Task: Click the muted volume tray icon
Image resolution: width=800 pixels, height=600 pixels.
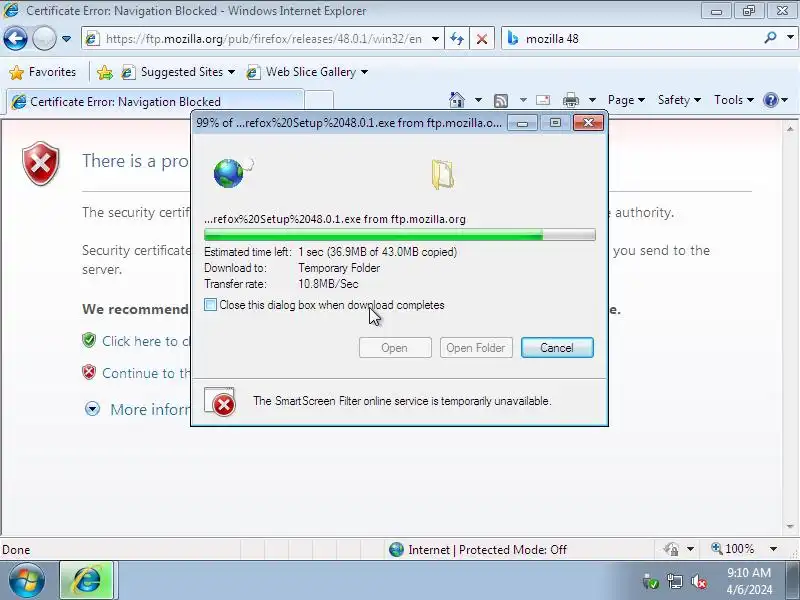Action: 698,581
